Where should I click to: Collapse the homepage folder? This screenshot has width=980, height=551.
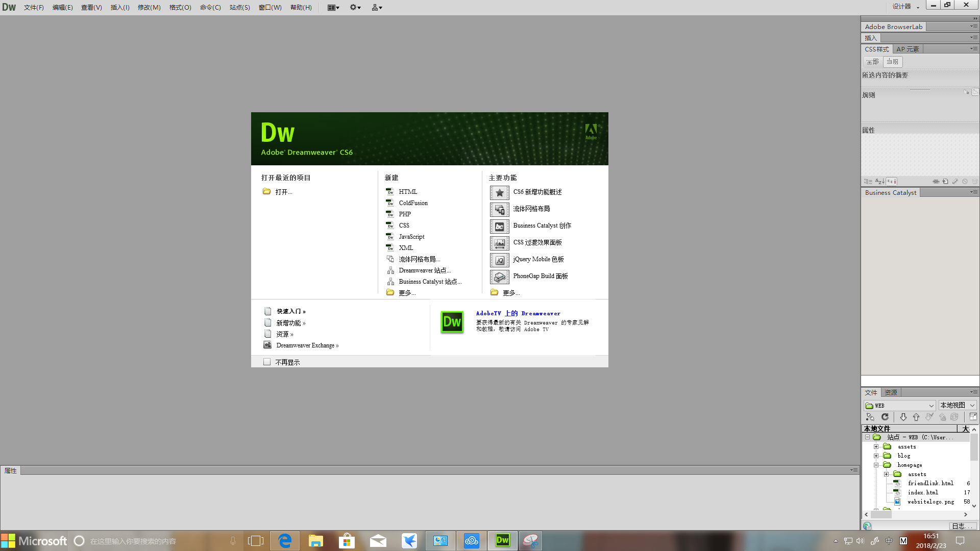pos(876,465)
